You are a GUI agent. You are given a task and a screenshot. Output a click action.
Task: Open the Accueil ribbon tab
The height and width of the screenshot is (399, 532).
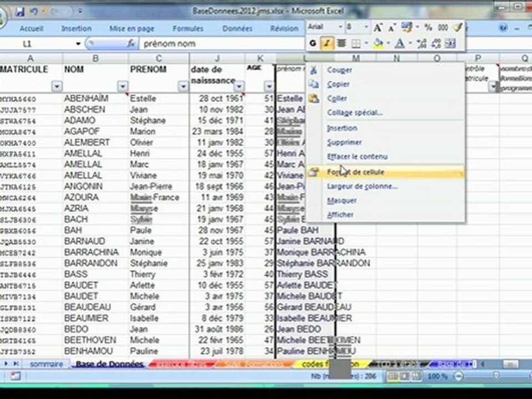pos(31,28)
